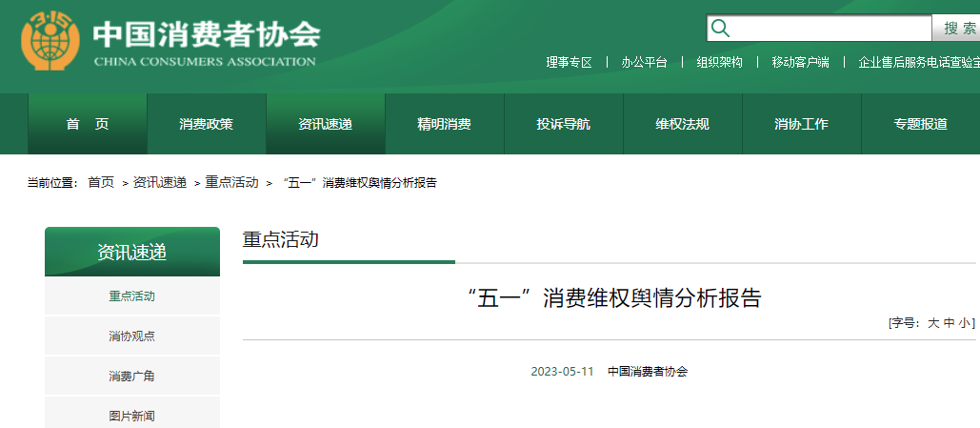Open the 消费政策 navigation menu
This screenshot has width=980, height=428.
pos(206,124)
